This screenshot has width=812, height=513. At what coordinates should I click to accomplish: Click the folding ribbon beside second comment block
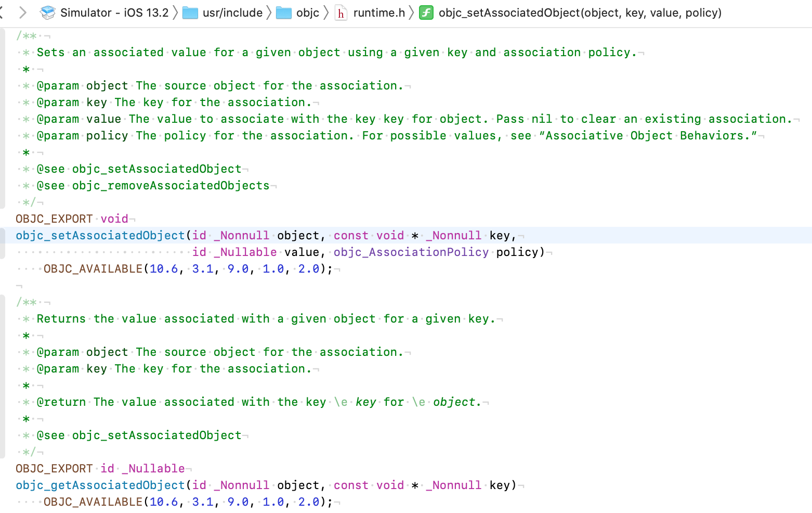3,377
